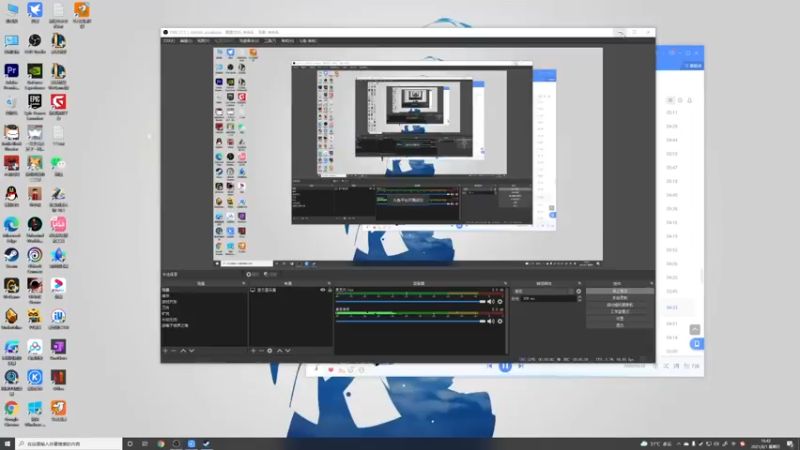800x450 pixels.
Task: Toggle display capture source visibility eye
Action: click(x=322, y=290)
